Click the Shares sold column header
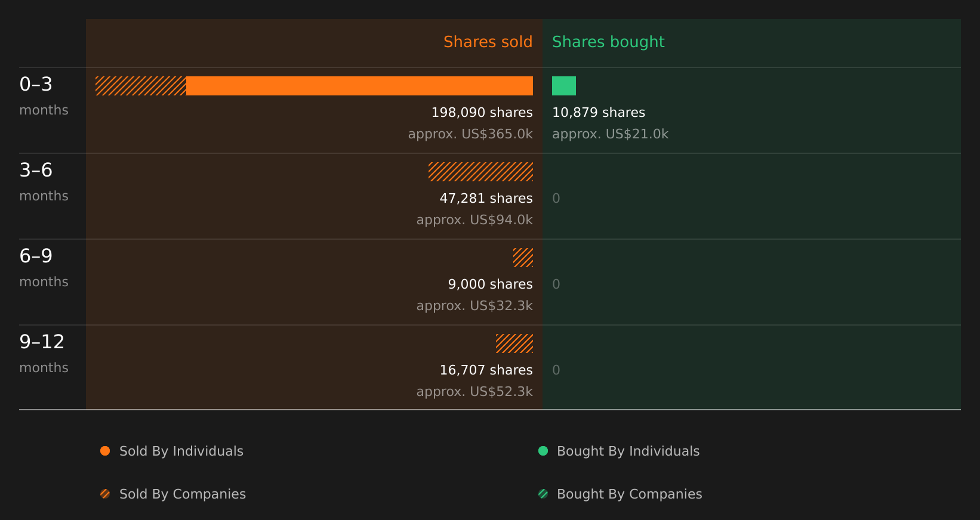Viewport: 980px width, 520px height. tap(488, 42)
